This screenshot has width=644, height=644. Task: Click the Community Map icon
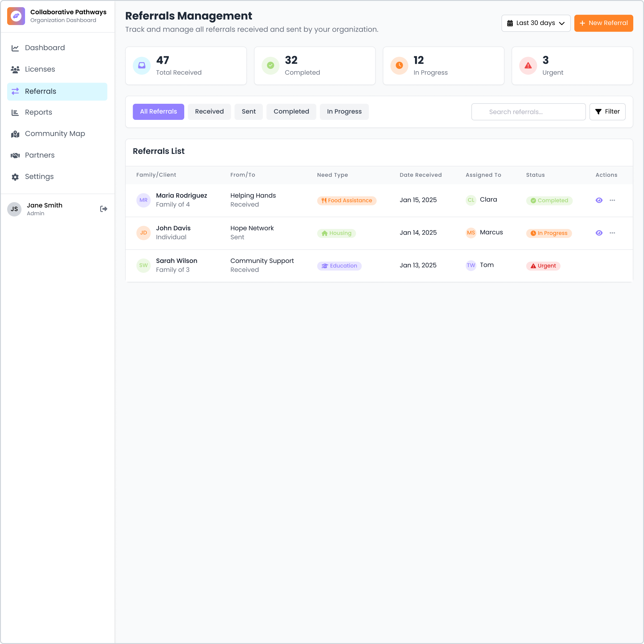(15, 134)
